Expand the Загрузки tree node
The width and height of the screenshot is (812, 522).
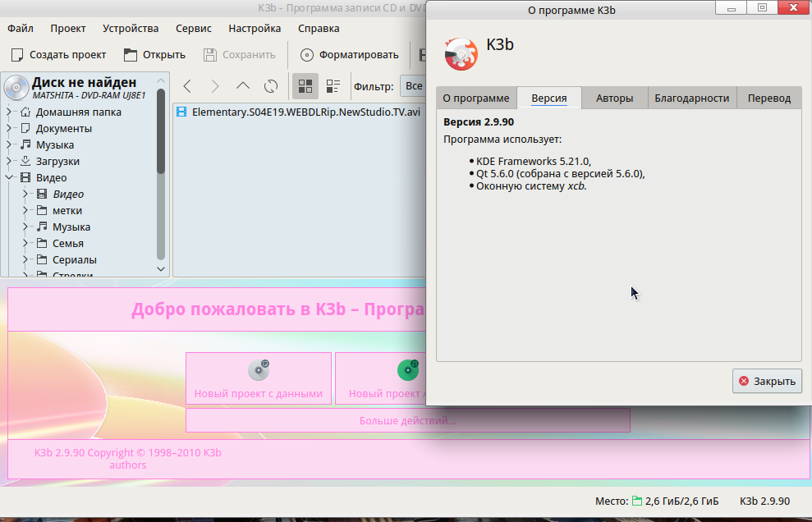9,161
